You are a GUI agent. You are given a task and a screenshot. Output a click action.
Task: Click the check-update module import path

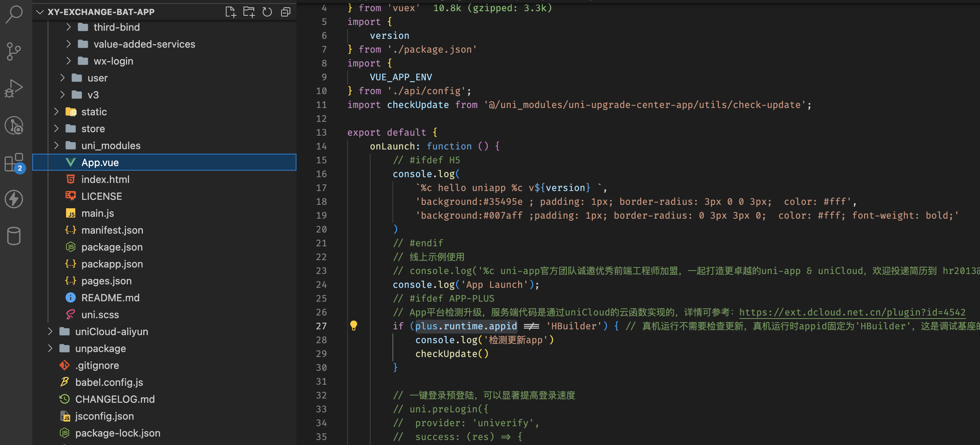(x=645, y=105)
